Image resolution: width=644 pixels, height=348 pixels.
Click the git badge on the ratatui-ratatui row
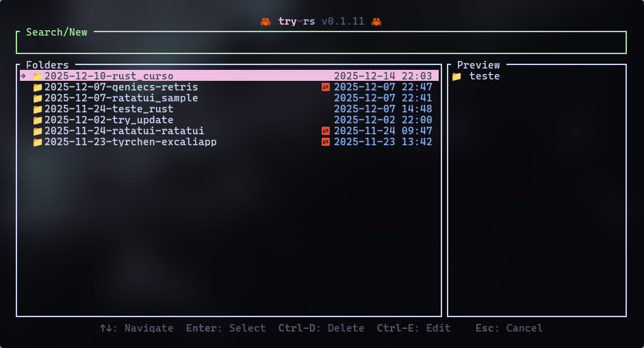(x=326, y=131)
